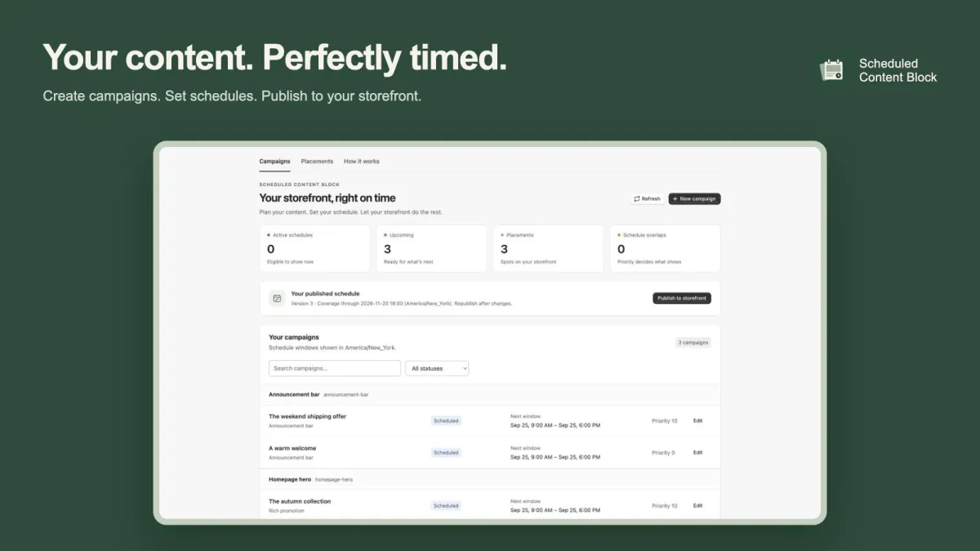The width and height of the screenshot is (980, 551).
Task: Click Priority 0 in A warm welcome row
Action: click(663, 452)
